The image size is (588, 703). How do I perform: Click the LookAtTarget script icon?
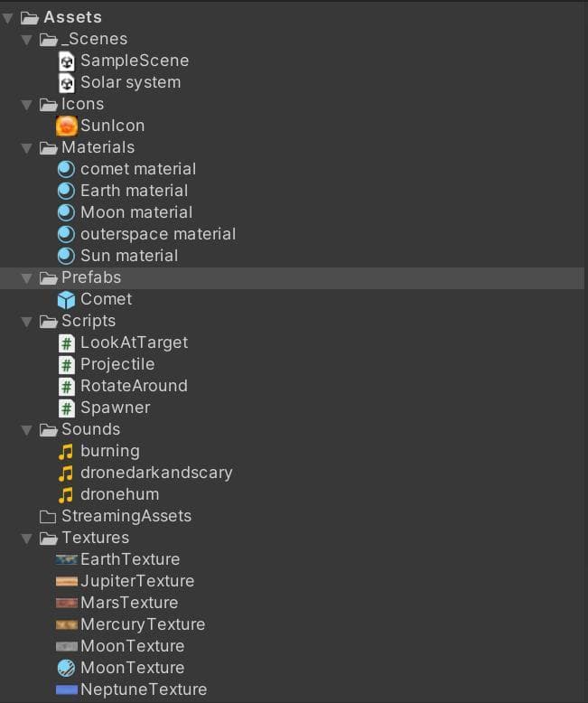coord(66,343)
